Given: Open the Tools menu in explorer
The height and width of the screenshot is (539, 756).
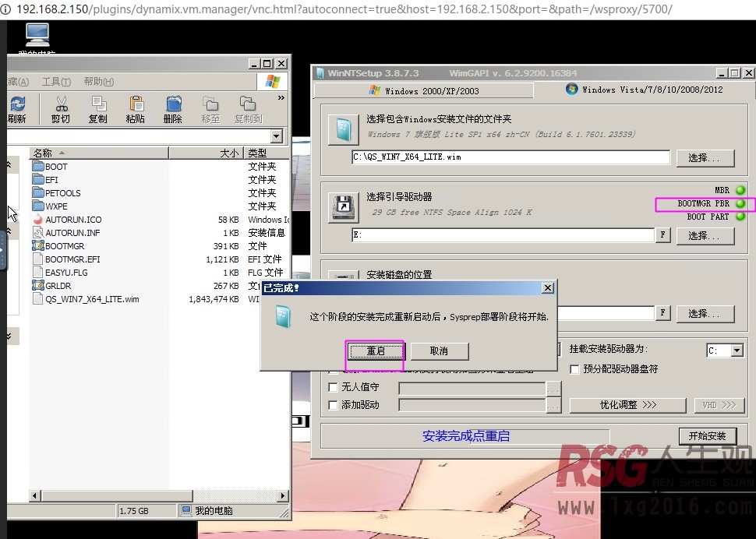Looking at the screenshot, I should tap(56, 82).
